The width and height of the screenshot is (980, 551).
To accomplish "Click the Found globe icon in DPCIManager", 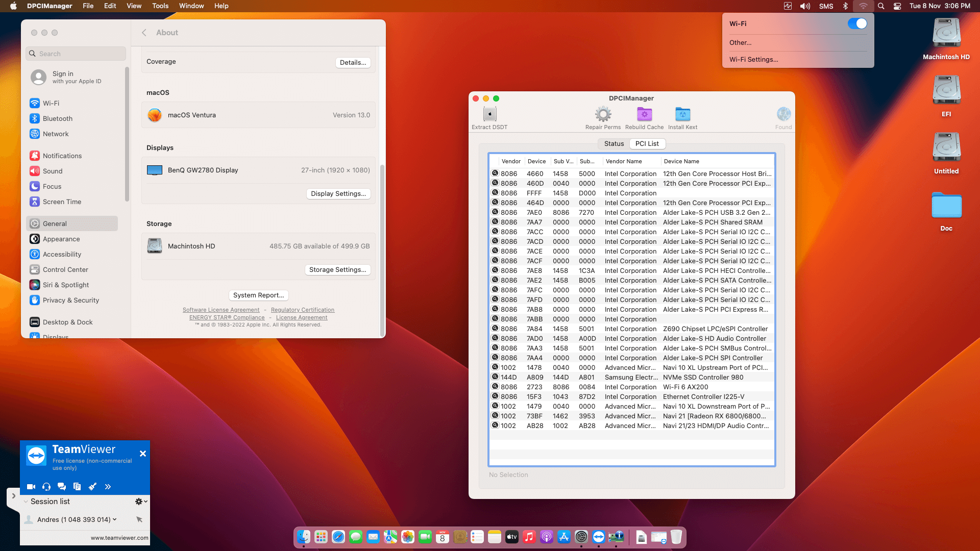I will [783, 114].
